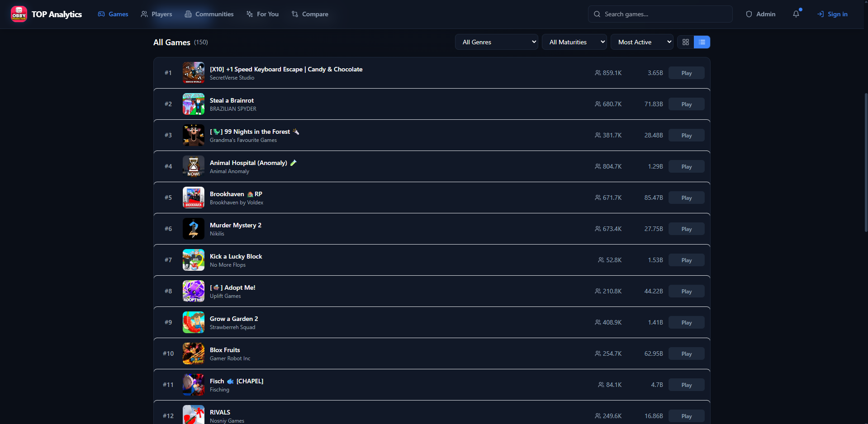Open Brookhaven RP thumbnail
Screen dimensions: 868x424
pos(194,198)
